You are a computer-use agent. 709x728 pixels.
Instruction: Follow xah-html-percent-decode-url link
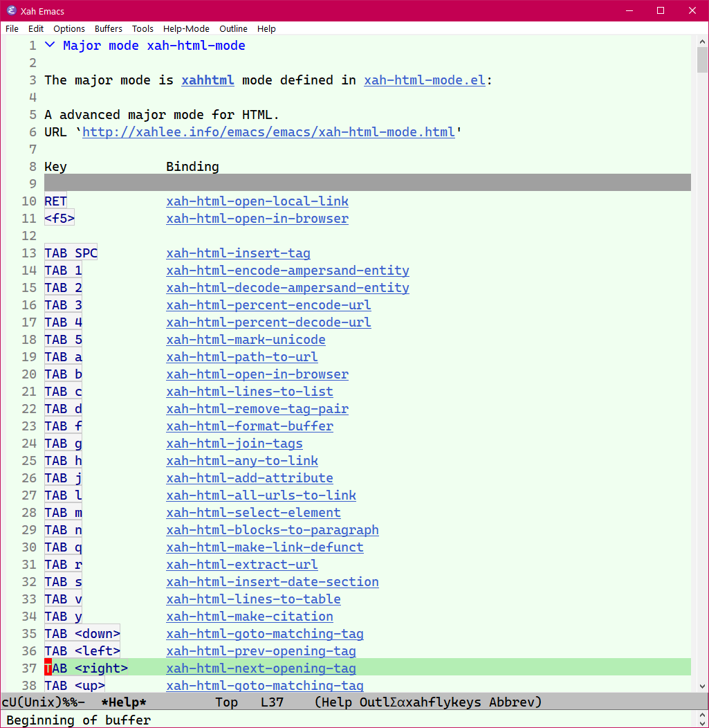click(x=268, y=322)
